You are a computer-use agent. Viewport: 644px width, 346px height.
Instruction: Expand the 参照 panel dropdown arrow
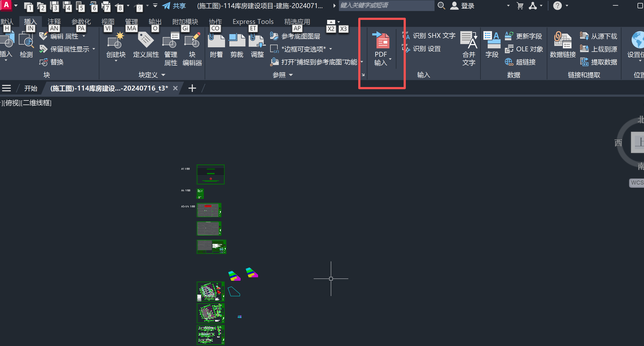[291, 75]
